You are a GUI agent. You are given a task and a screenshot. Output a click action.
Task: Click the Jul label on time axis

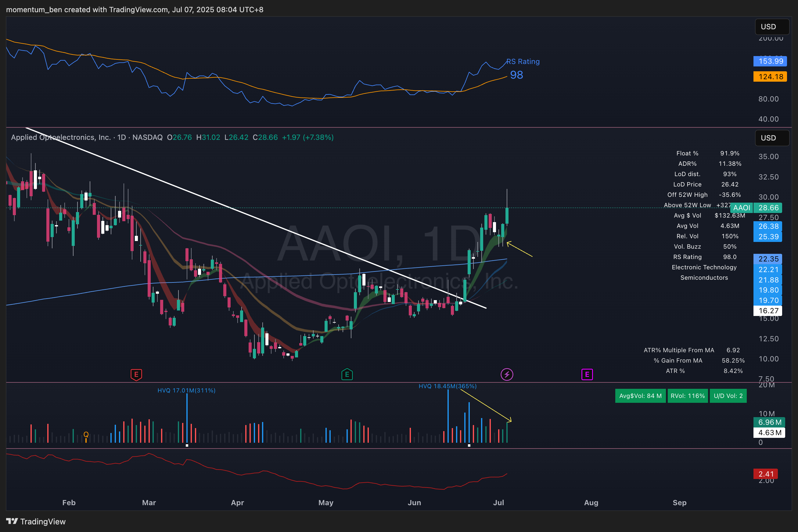(498, 502)
